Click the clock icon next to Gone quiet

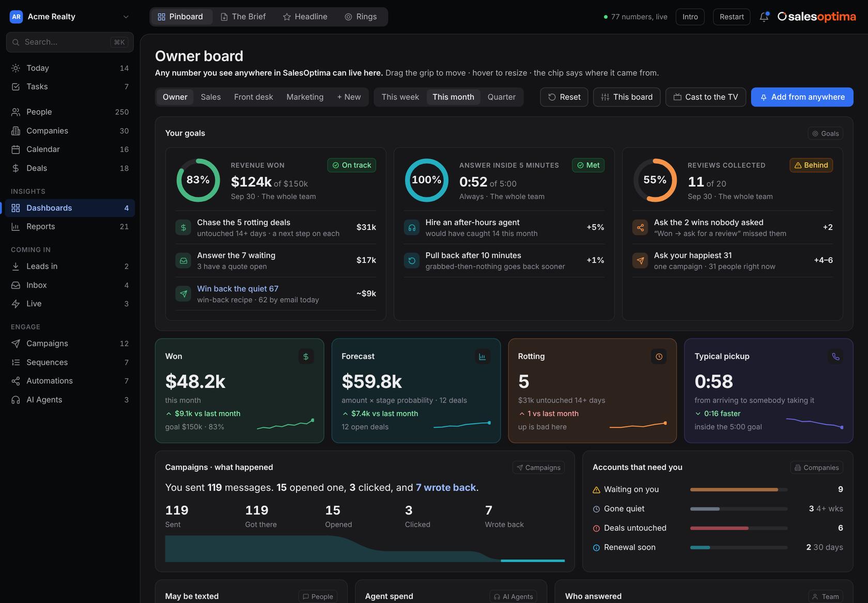(x=596, y=509)
